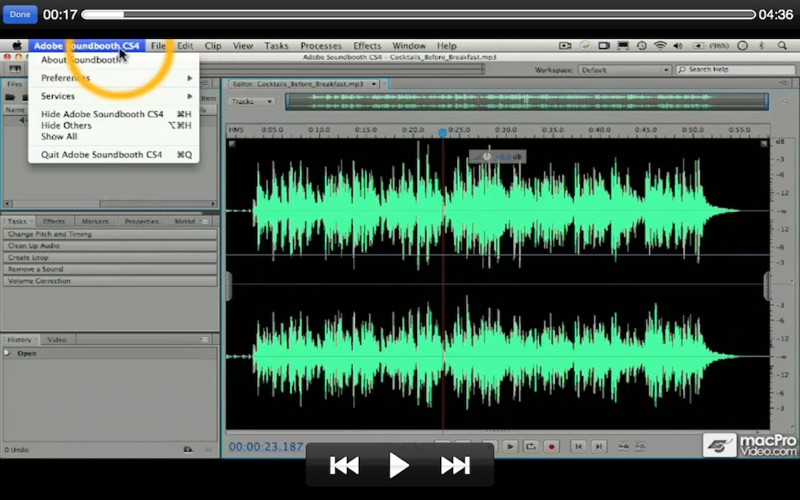Click the Time Machine icon in menu bar
Screen dimensions: 800x500
(642, 45)
